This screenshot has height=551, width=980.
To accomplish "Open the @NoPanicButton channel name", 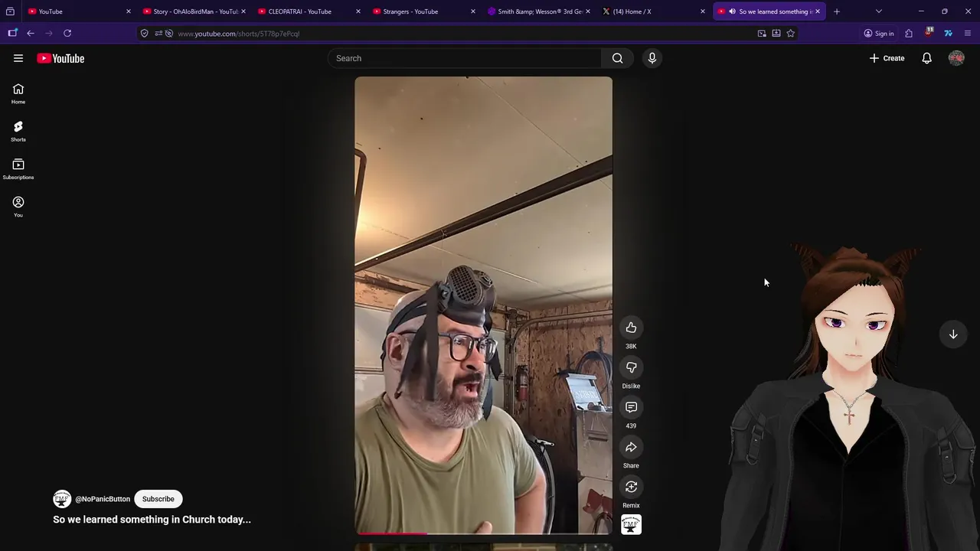I will point(103,499).
